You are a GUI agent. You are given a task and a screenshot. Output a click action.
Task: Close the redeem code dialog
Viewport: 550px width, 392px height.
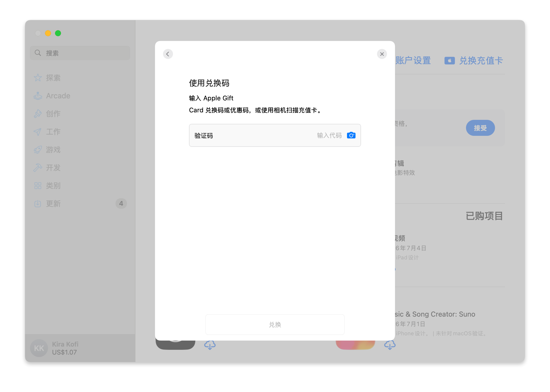point(382,54)
